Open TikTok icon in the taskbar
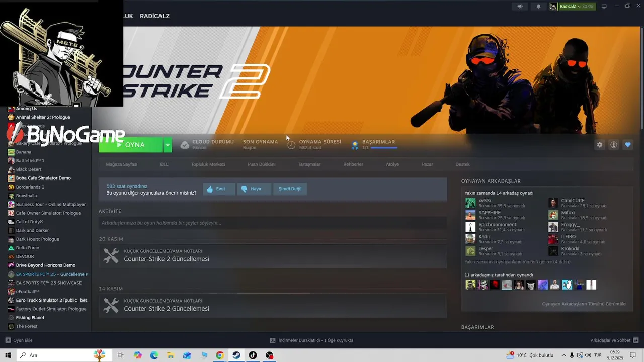This screenshot has height=362, width=644. click(x=253, y=355)
